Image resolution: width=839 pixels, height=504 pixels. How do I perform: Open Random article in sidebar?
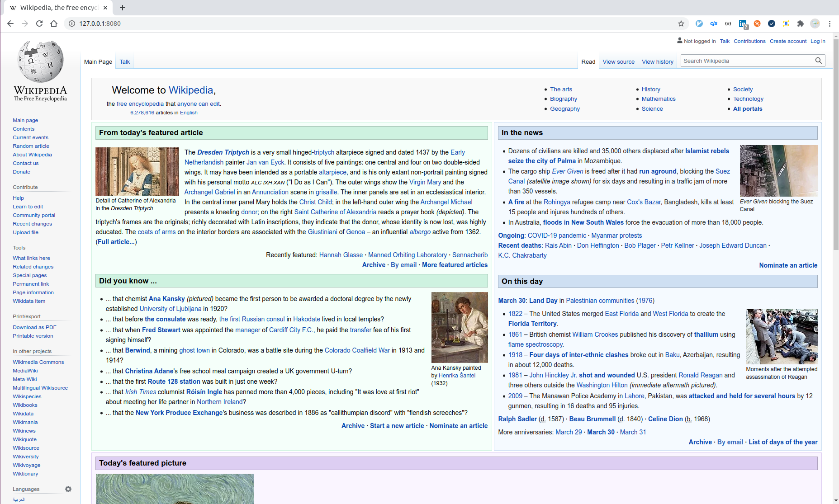tap(31, 146)
